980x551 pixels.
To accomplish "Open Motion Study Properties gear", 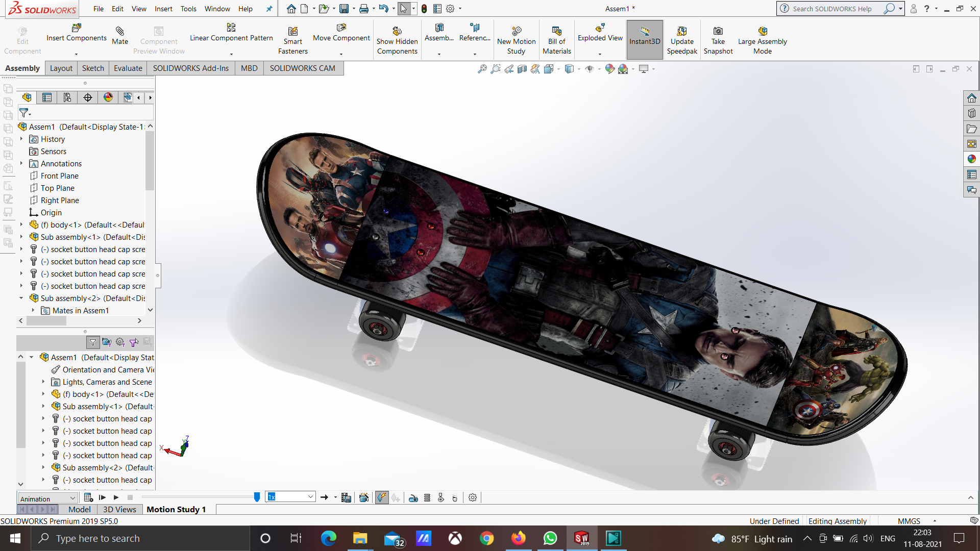I will (x=473, y=497).
